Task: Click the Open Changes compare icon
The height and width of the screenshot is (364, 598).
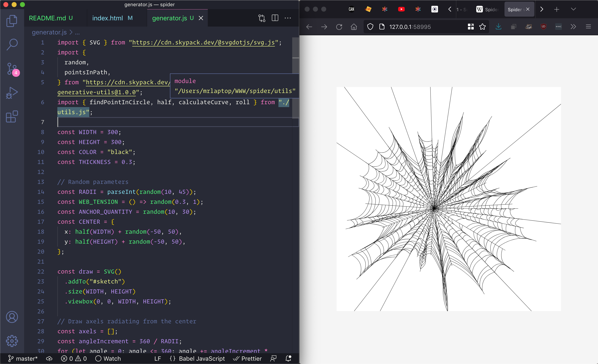Action: pyautogui.click(x=262, y=18)
